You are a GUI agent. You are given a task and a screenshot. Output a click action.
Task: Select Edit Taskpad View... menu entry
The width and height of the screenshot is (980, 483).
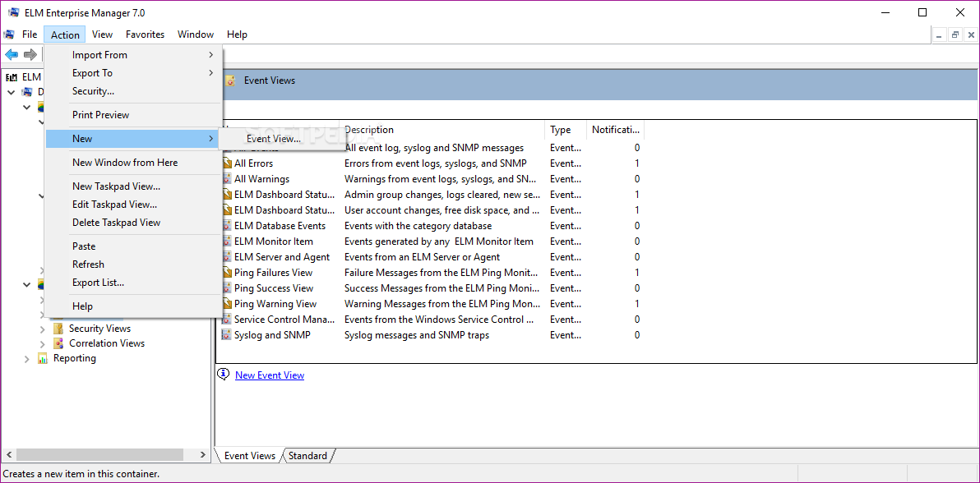point(134,205)
